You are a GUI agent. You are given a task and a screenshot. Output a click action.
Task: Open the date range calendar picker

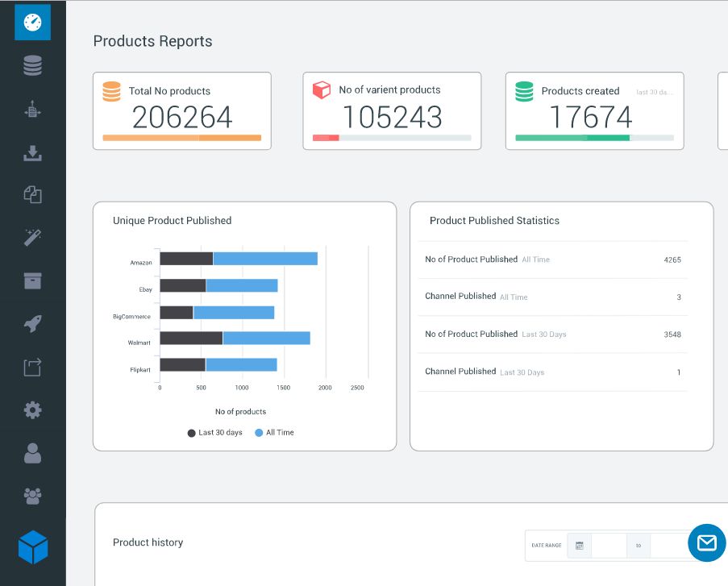pos(580,546)
